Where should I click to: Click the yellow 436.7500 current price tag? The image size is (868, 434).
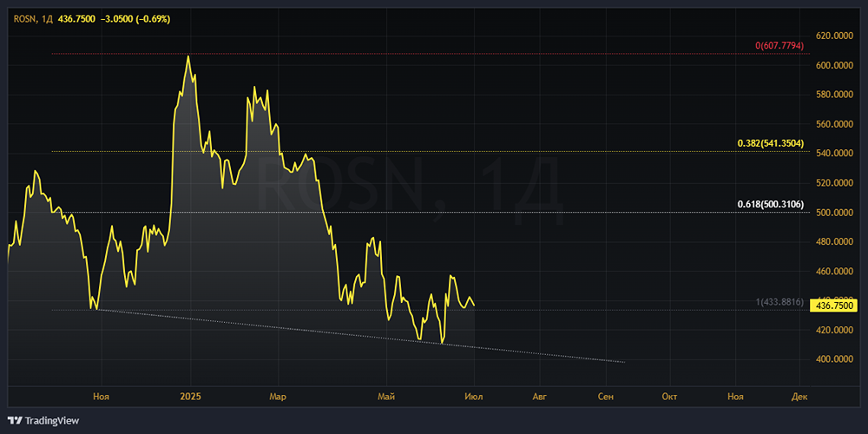(x=833, y=305)
